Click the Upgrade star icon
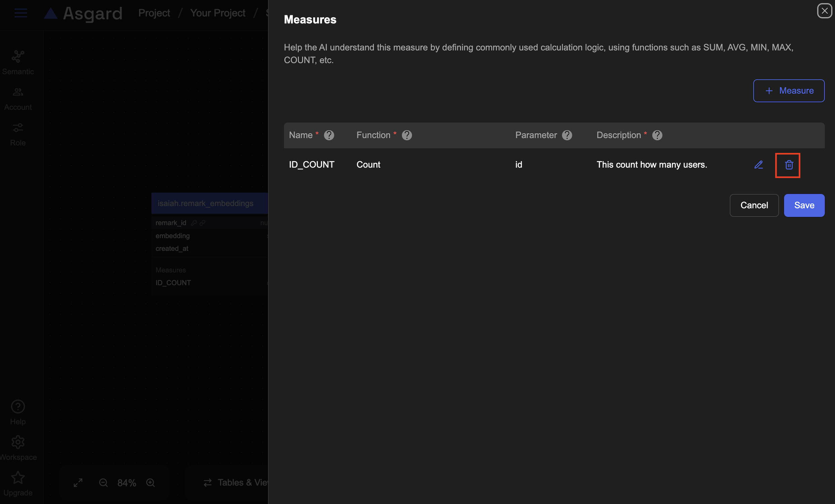 pyautogui.click(x=18, y=483)
